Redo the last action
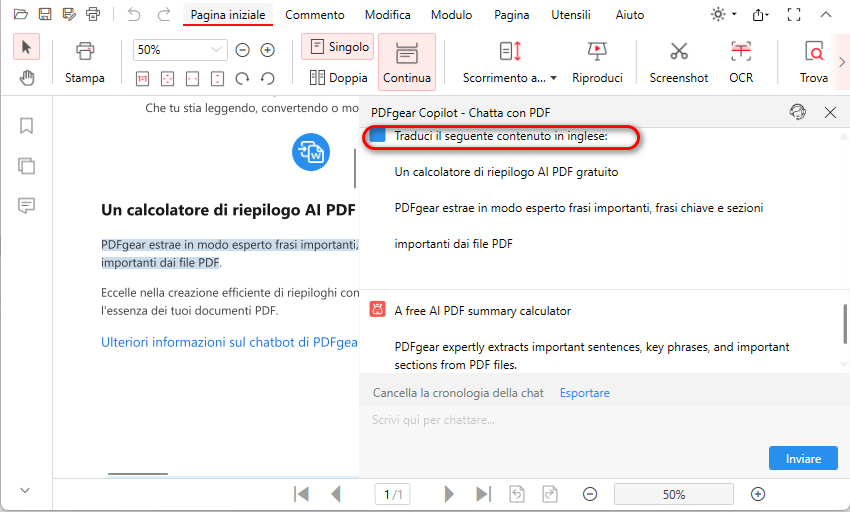This screenshot has height=512, width=850. tap(164, 14)
